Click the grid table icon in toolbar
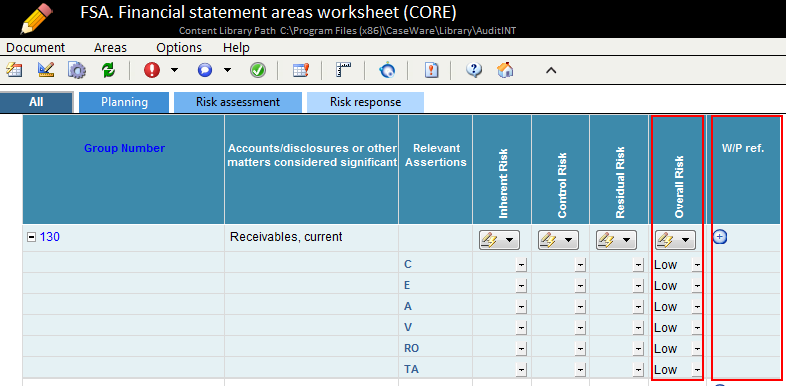The width and height of the screenshot is (786, 386). point(14,70)
